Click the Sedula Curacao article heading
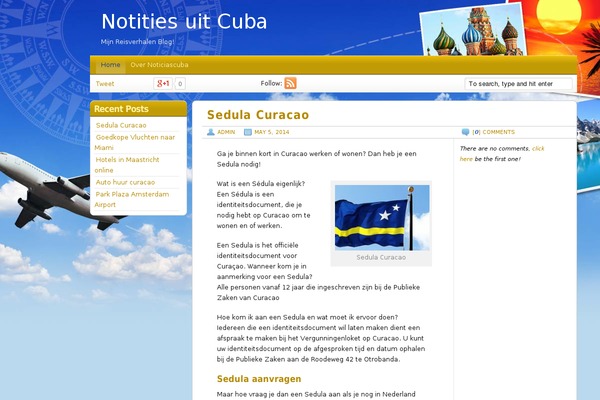Image resolution: width=600 pixels, height=400 pixels. (x=258, y=115)
